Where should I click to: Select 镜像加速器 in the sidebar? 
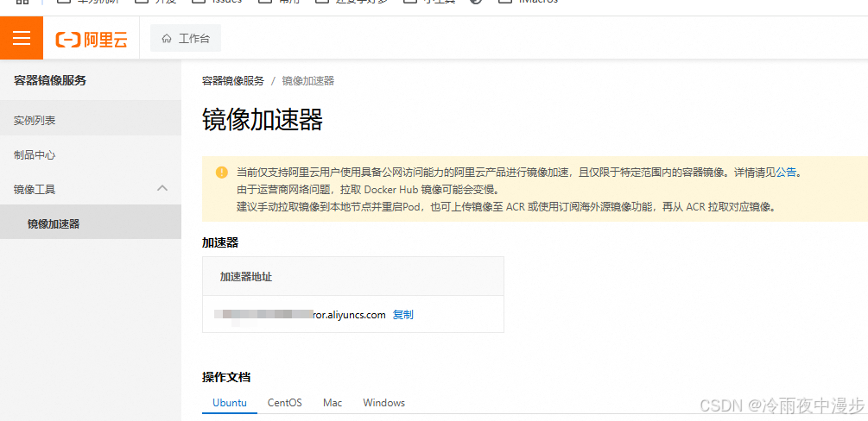(x=90, y=224)
